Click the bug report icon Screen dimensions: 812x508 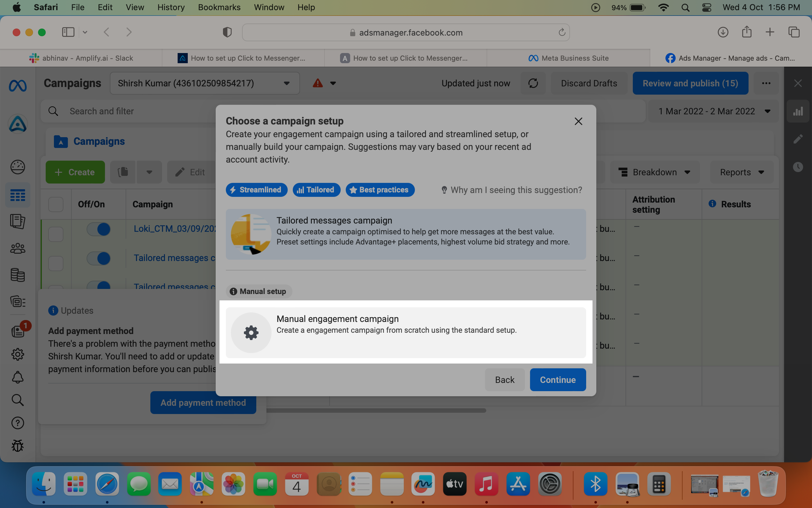(17, 446)
